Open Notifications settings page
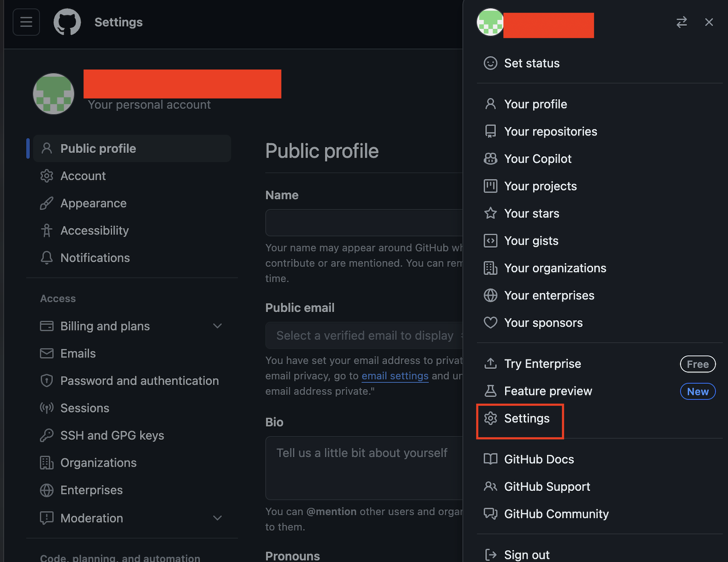The height and width of the screenshot is (562, 728). coord(132,258)
